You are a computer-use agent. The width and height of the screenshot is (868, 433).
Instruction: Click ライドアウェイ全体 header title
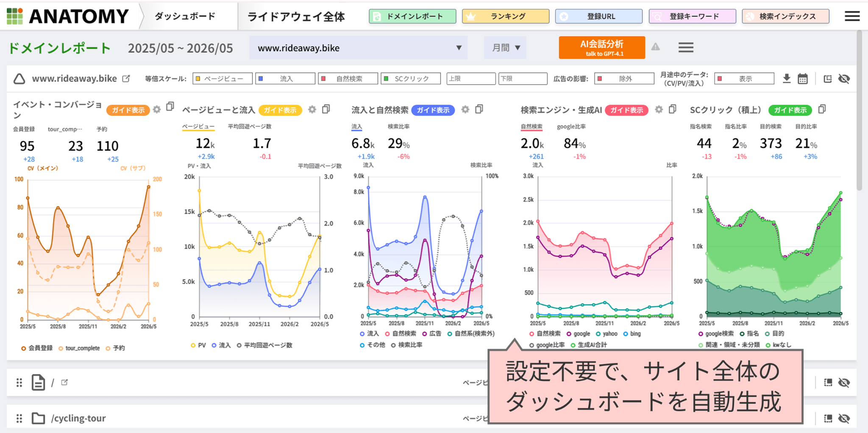pyautogui.click(x=296, y=17)
